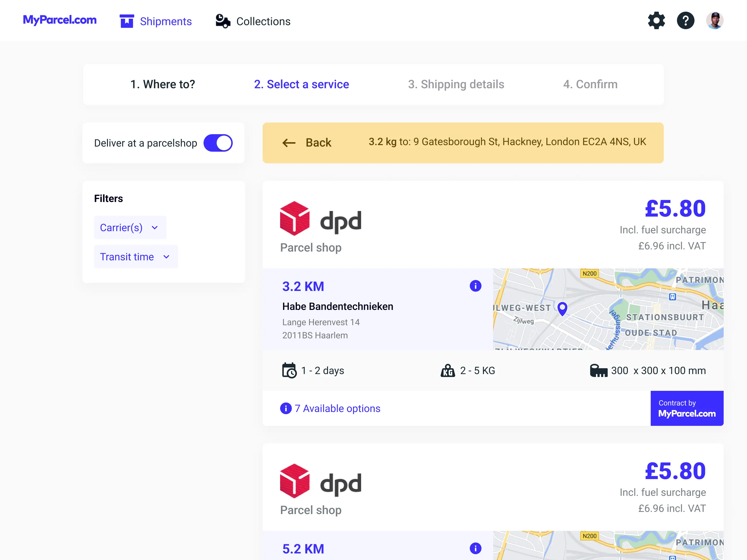Click 1 - 2 days transit text
Screen dimensions: 747x560
click(x=322, y=371)
